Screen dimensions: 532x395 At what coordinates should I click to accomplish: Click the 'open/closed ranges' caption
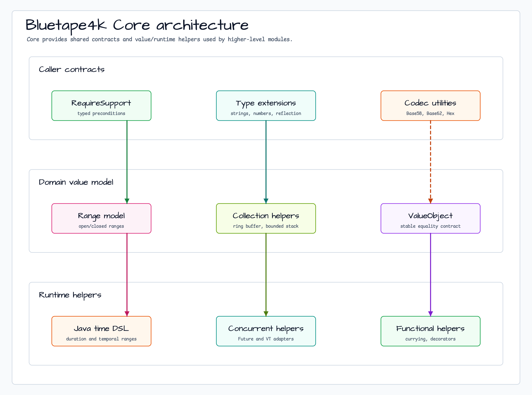coord(101,226)
